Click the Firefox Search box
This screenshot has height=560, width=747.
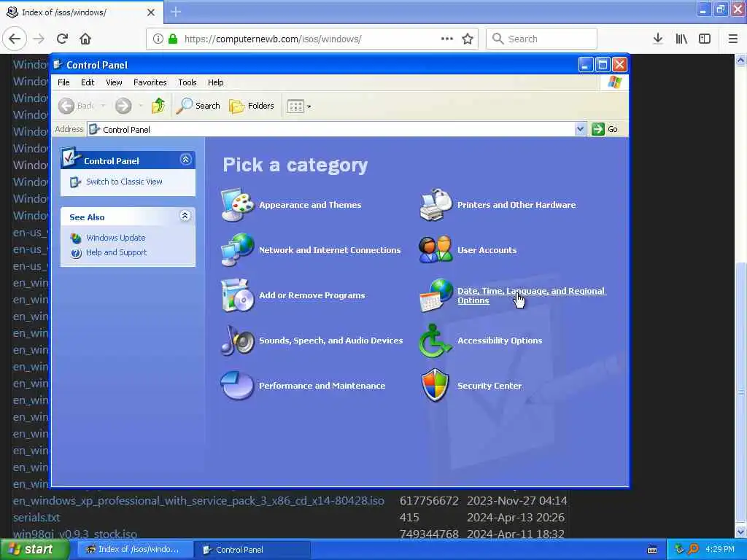541,39
